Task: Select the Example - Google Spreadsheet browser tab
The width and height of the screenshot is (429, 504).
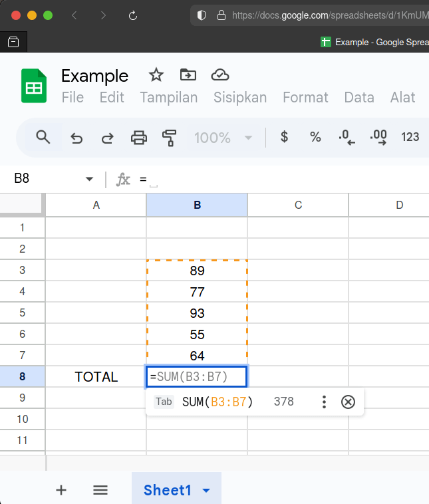Action: [x=374, y=42]
